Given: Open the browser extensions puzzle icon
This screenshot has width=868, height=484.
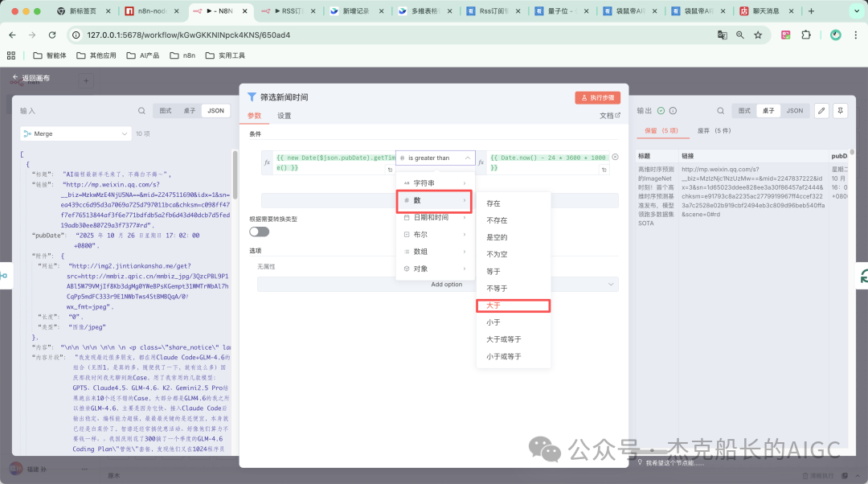Looking at the screenshot, I should (x=806, y=35).
